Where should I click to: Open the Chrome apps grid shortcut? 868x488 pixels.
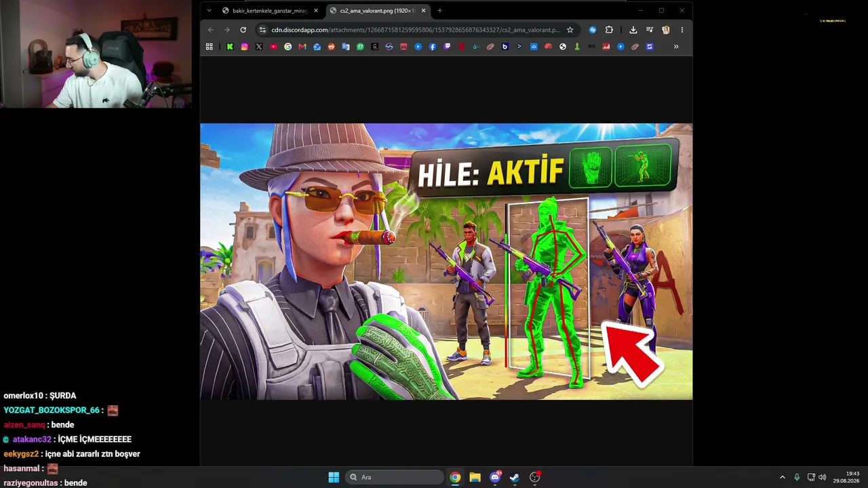pyautogui.click(x=210, y=47)
